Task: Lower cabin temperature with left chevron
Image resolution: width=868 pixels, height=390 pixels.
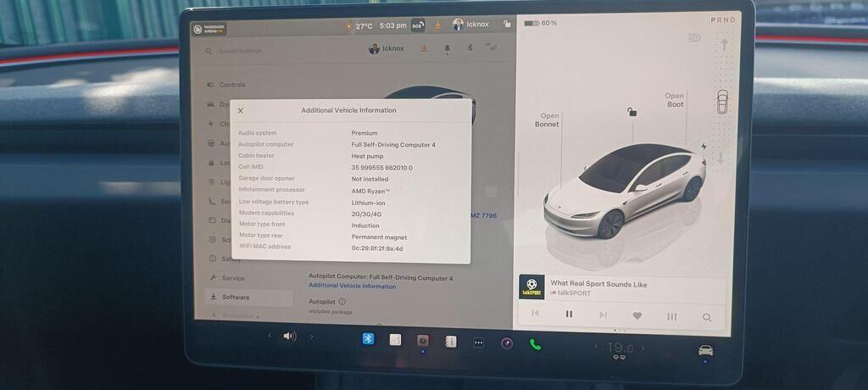Action: 595,348
